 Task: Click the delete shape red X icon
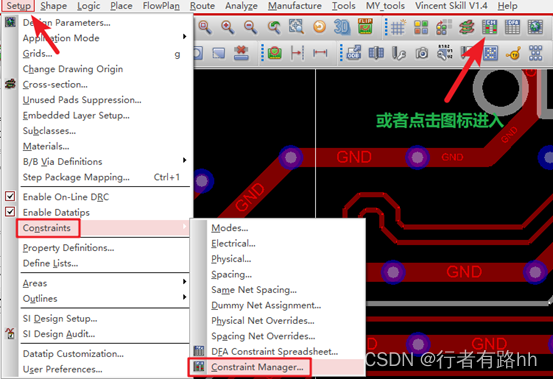point(241,53)
